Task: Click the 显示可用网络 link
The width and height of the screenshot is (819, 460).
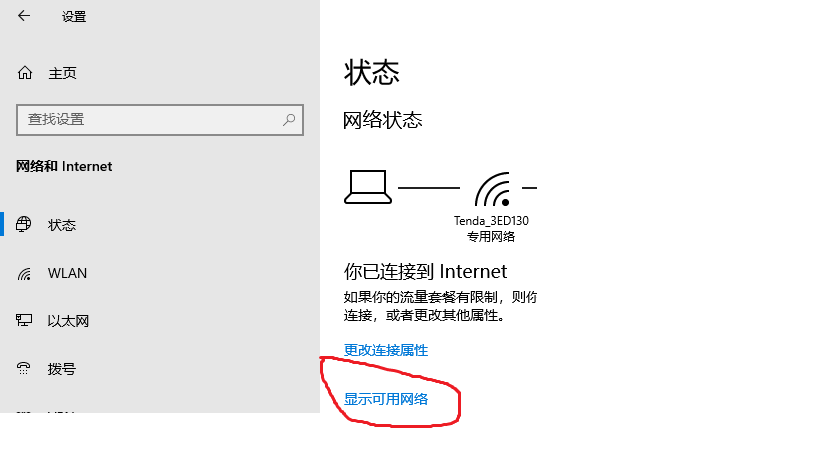Action: pos(385,399)
